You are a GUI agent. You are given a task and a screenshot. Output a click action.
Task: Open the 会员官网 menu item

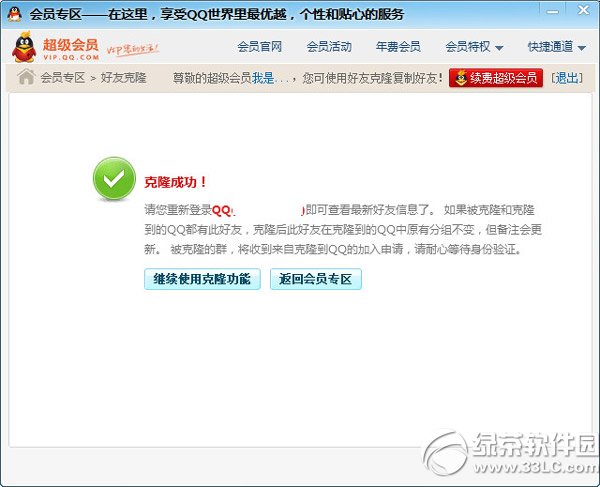click(259, 47)
